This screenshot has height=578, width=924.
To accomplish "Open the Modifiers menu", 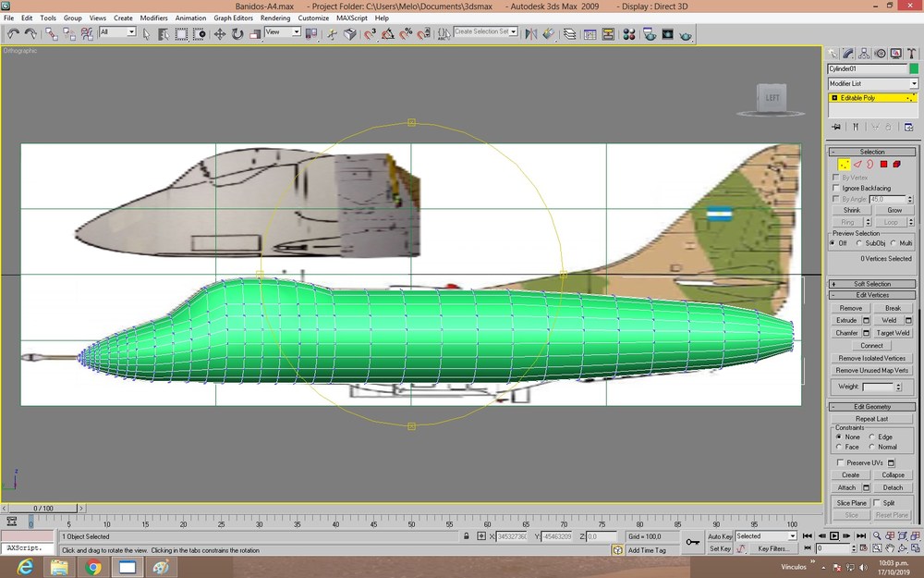I will (153, 18).
